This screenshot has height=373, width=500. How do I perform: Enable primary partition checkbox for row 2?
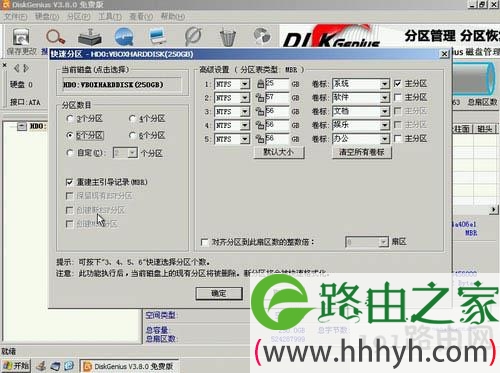(x=397, y=97)
